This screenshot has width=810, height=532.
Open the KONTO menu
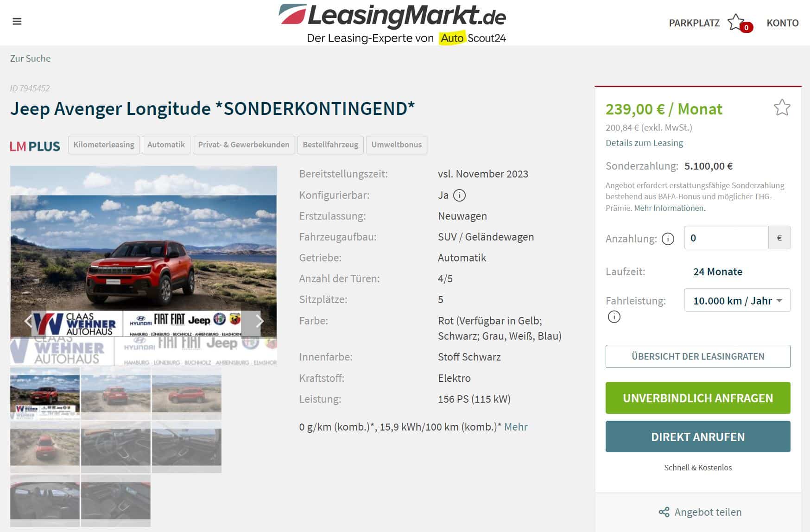[783, 23]
